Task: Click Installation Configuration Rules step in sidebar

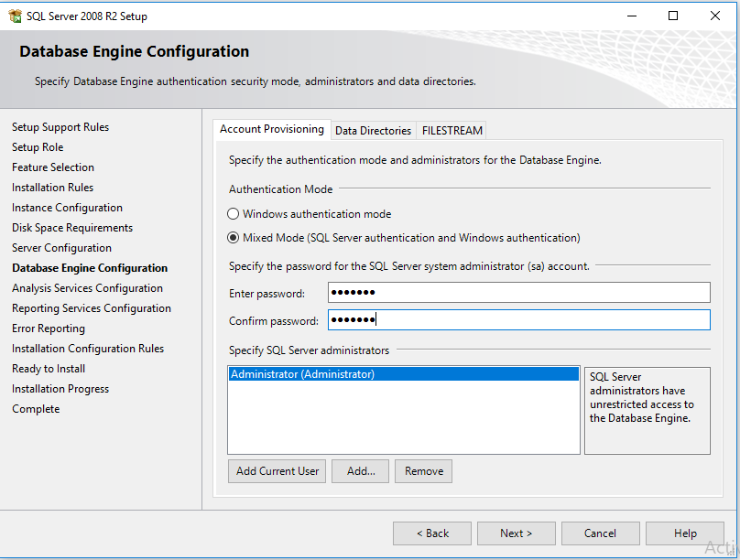Action: (x=88, y=349)
